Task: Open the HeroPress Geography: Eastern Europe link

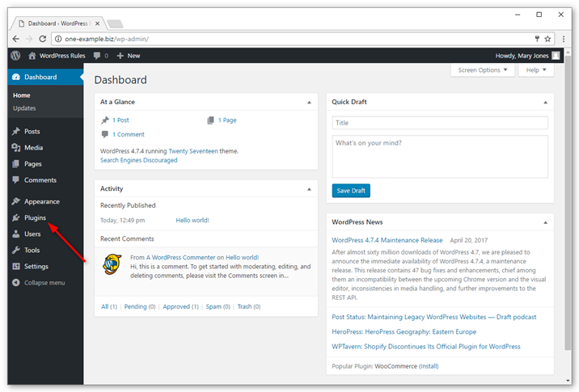Action: [x=404, y=331]
